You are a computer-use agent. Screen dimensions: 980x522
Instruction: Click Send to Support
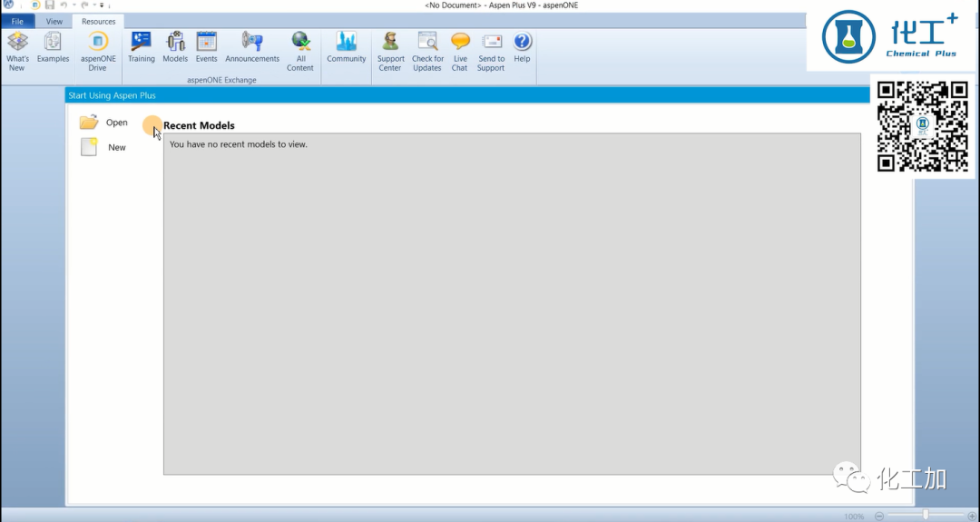point(491,50)
